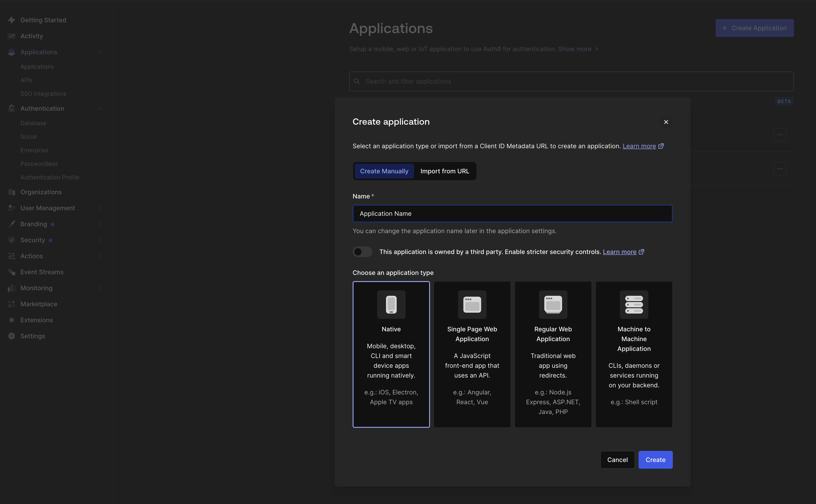Click the Show more link under Applications heading
Image resolution: width=816 pixels, height=504 pixels.
click(575, 49)
